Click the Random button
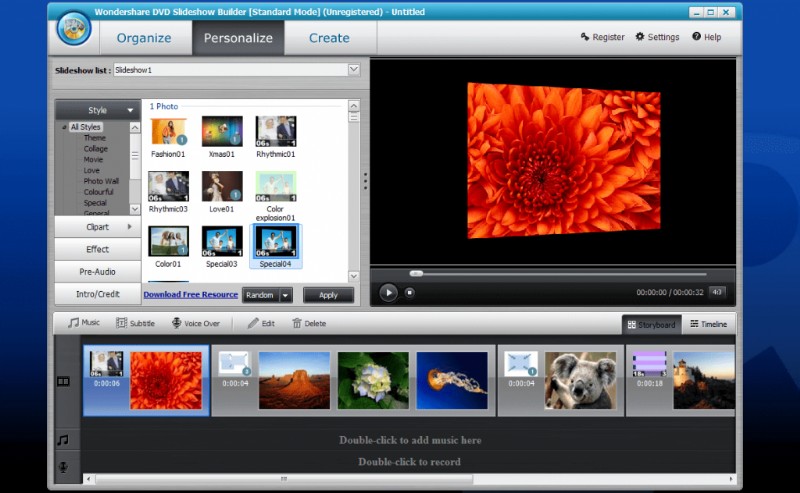800x493 pixels. (x=260, y=295)
